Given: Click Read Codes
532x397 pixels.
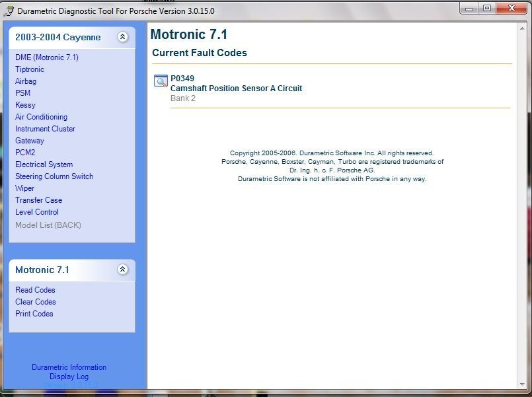Looking at the screenshot, I should [35, 290].
